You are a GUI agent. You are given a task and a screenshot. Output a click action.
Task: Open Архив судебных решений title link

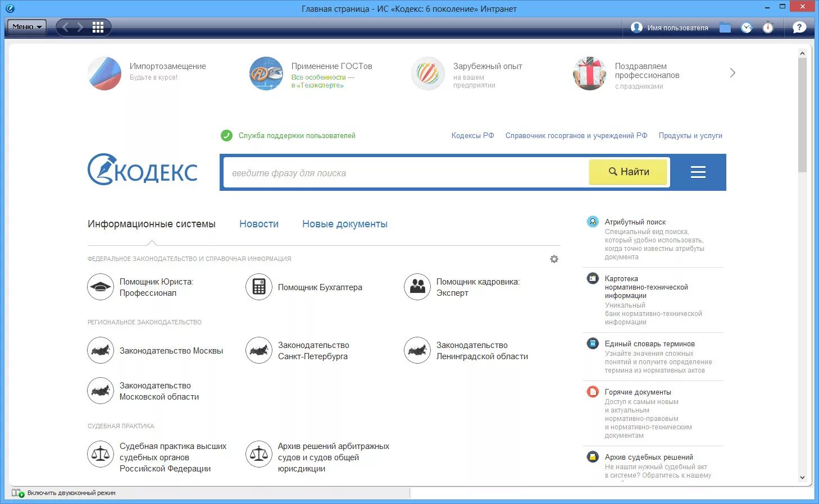click(x=649, y=457)
